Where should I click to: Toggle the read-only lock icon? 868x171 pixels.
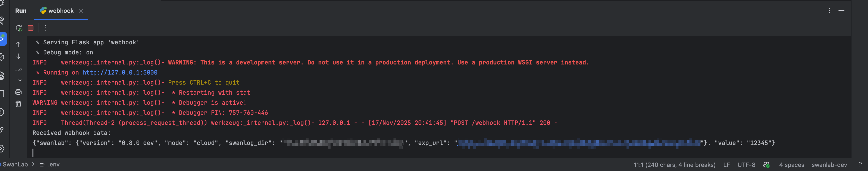(858, 165)
